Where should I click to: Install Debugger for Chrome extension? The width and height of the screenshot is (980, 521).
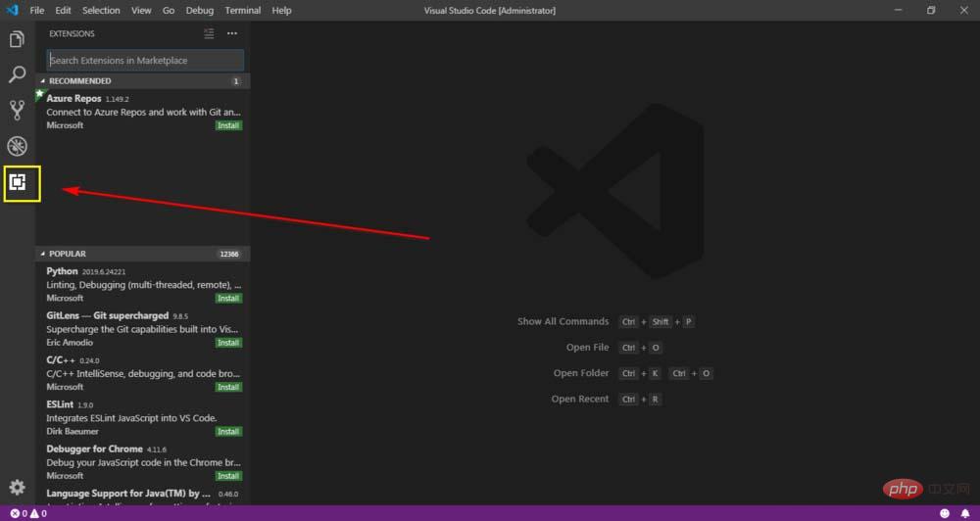[x=228, y=475]
